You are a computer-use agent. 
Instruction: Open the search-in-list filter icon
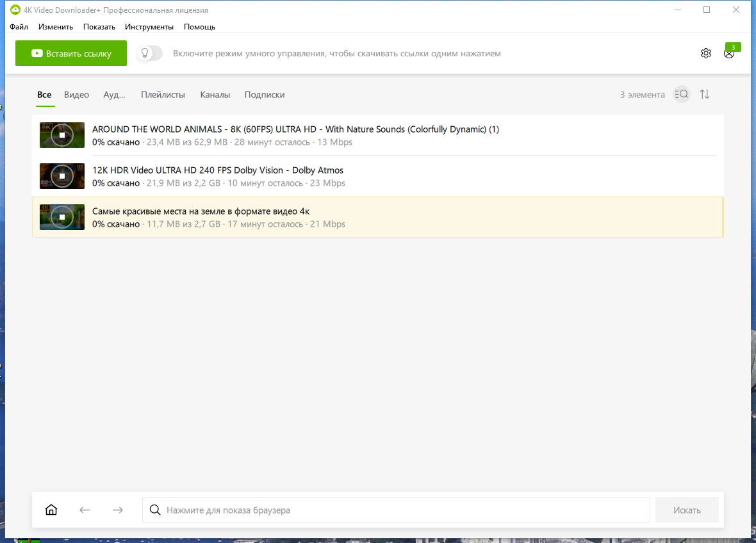point(681,94)
